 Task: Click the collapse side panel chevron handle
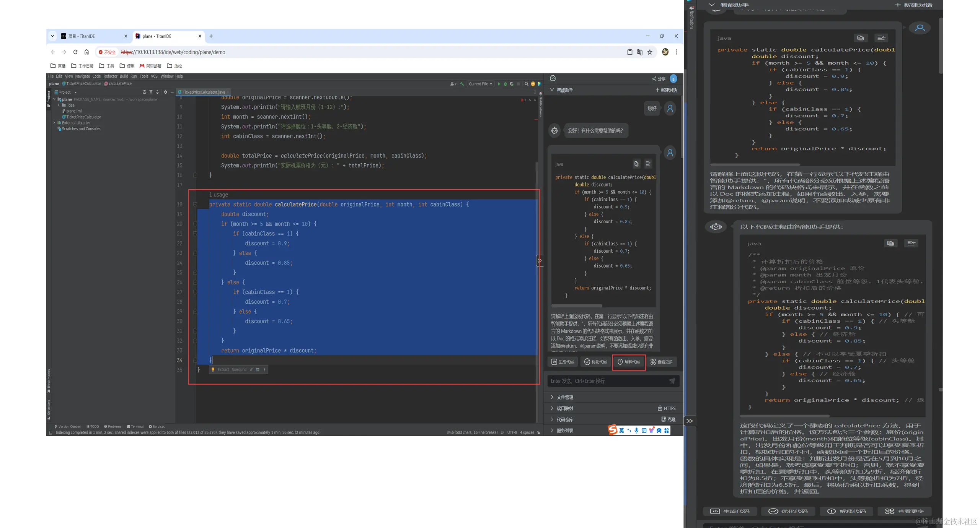(x=540, y=260)
